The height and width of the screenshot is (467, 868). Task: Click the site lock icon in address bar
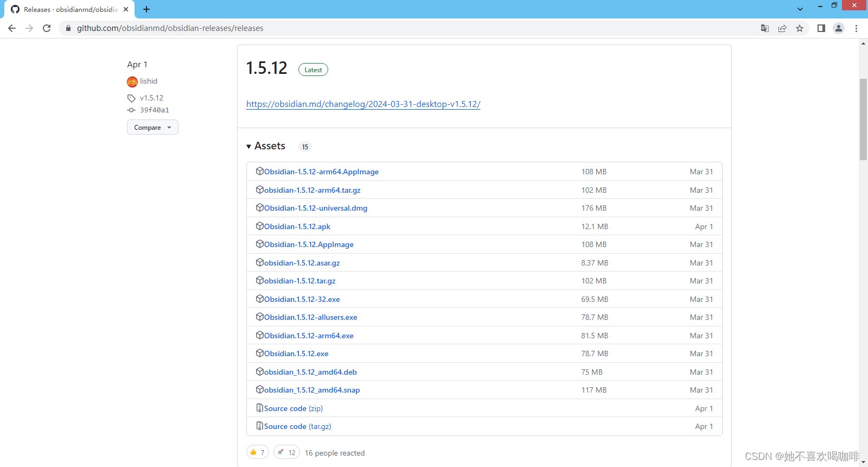point(68,28)
